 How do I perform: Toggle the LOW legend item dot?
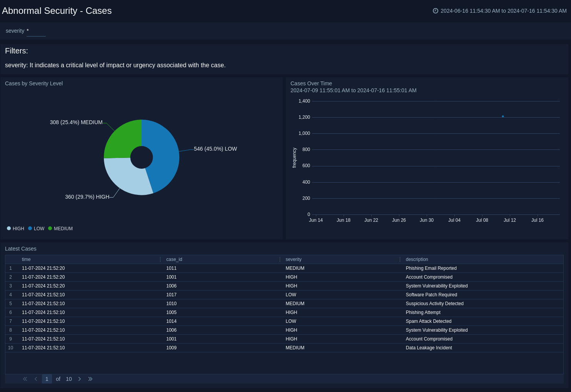tap(30, 228)
